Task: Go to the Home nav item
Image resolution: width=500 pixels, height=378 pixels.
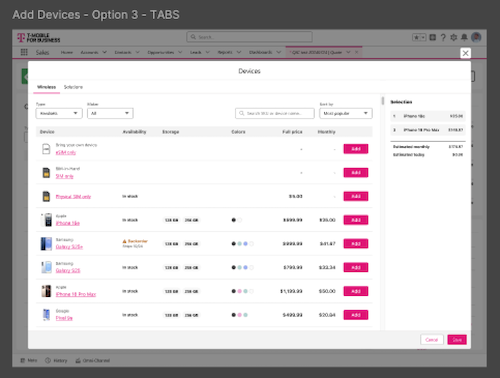Action: (x=67, y=52)
